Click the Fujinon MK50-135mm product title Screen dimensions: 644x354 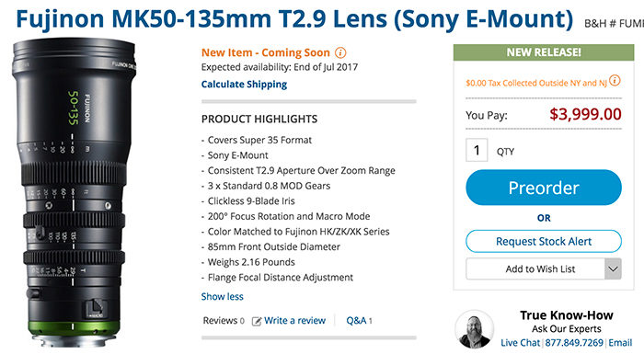click(294, 19)
